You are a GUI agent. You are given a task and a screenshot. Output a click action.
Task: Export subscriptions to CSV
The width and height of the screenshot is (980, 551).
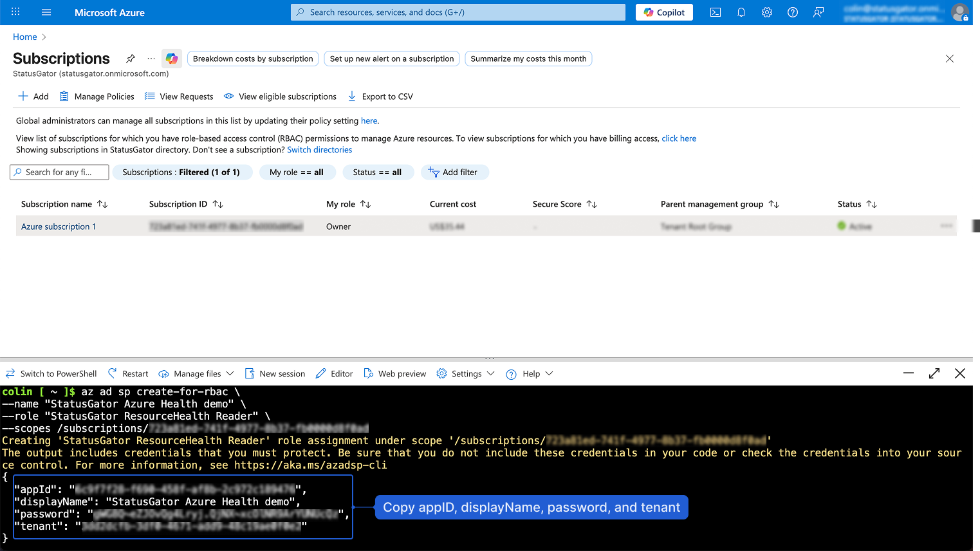click(380, 97)
